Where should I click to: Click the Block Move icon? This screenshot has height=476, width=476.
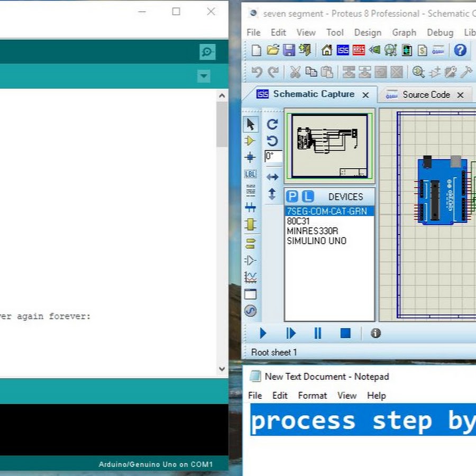click(364, 72)
